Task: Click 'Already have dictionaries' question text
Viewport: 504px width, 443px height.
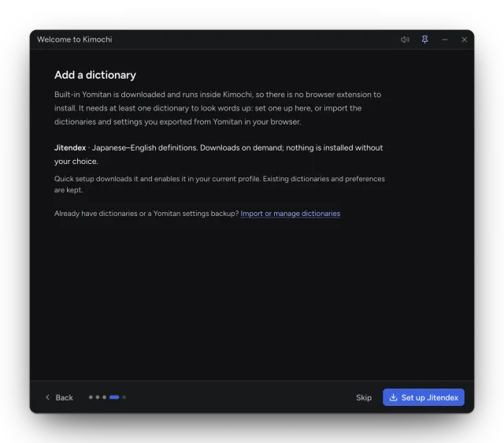Action: click(146, 214)
